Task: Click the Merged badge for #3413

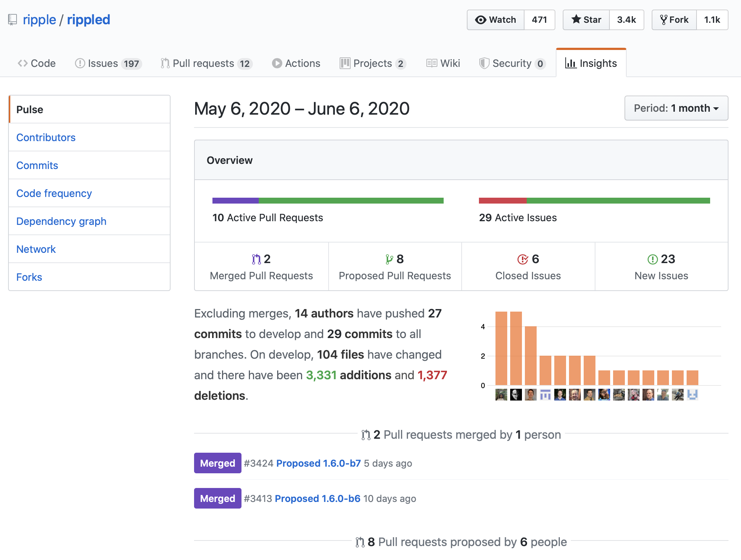Action: (x=218, y=498)
